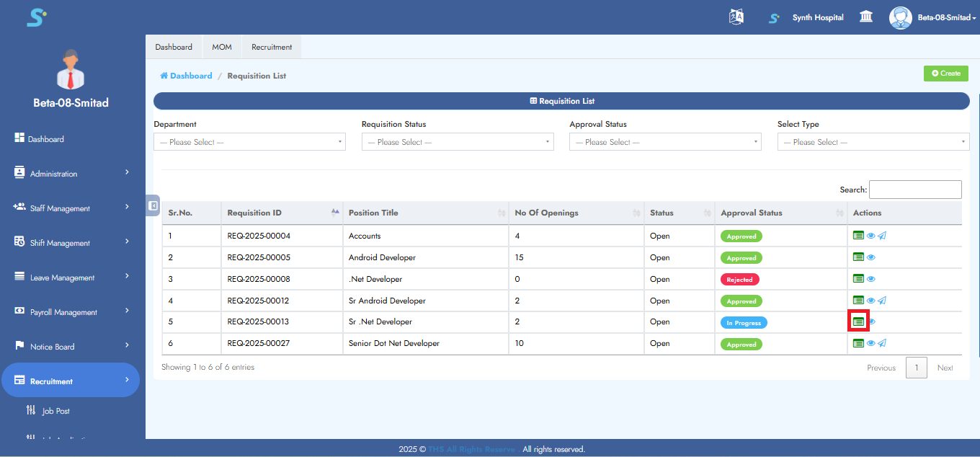This screenshot has width=980, height=457.
Task: Click the language translate icon in header
Action: (736, 17)
